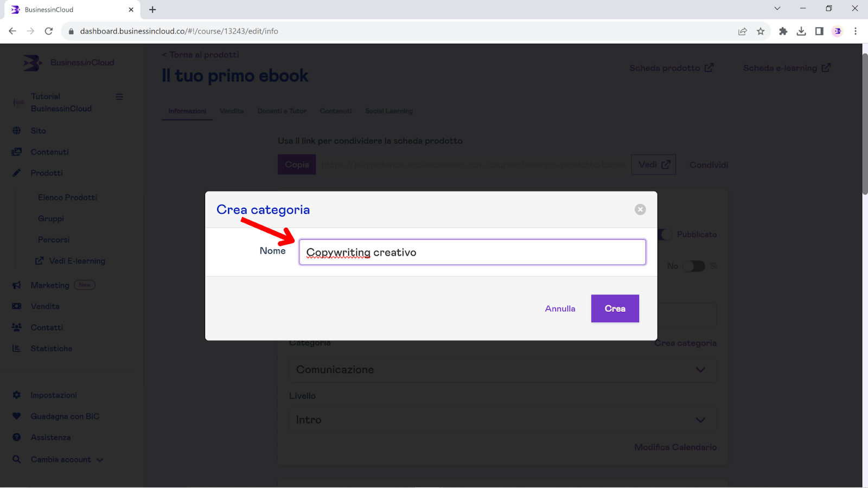Focus the Nome text field
Screen dimensions: 868x488
coord(472,252)
